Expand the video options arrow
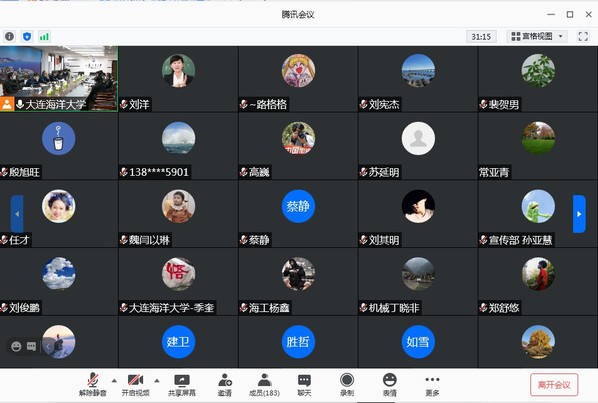 [x=157, y=381]
